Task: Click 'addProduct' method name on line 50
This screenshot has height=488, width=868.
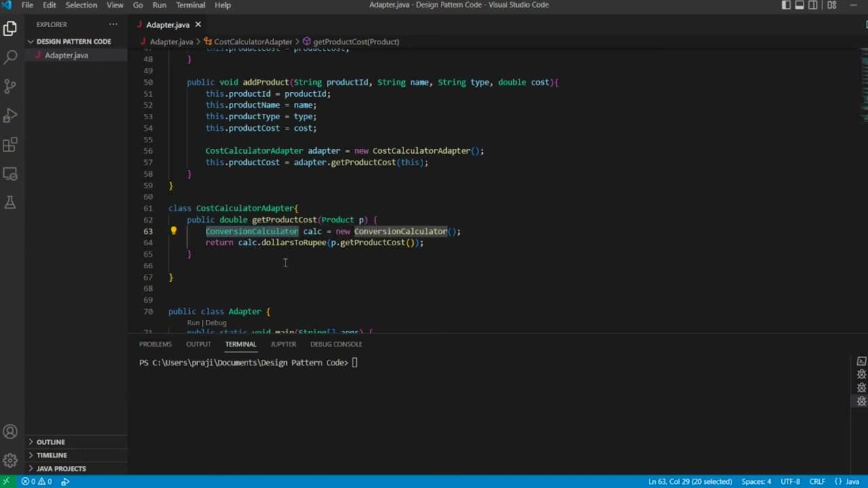Action: coord(266,82)
